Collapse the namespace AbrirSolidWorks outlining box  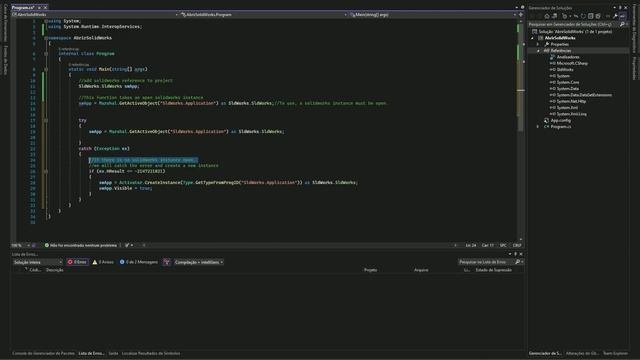coord(46,38)
